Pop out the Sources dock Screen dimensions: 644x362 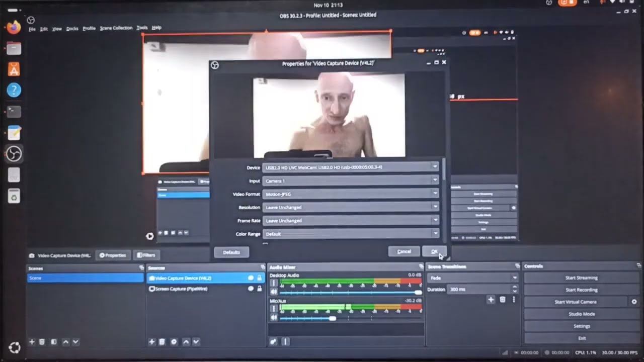(263, 267)
